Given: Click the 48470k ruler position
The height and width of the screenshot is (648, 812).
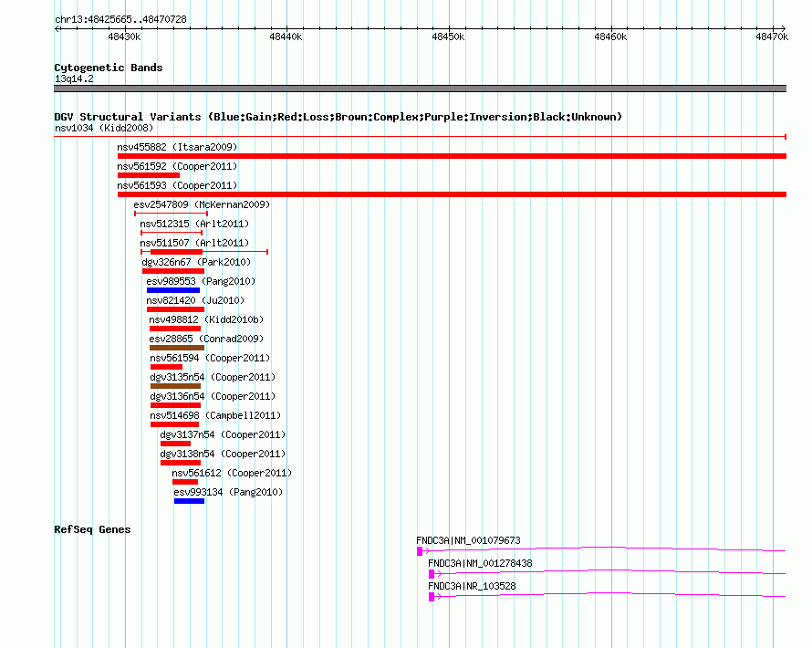Looking at the screenshot, I should [x=772, y=37].
